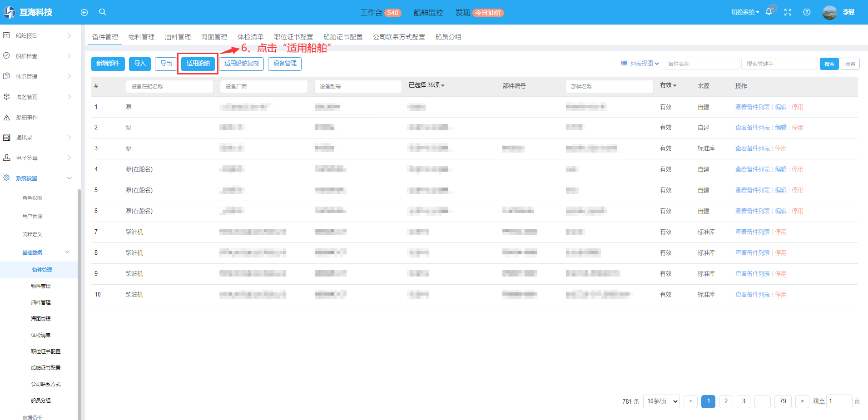
Task: Click the 适用船舶 button
Action: [198, 64]
